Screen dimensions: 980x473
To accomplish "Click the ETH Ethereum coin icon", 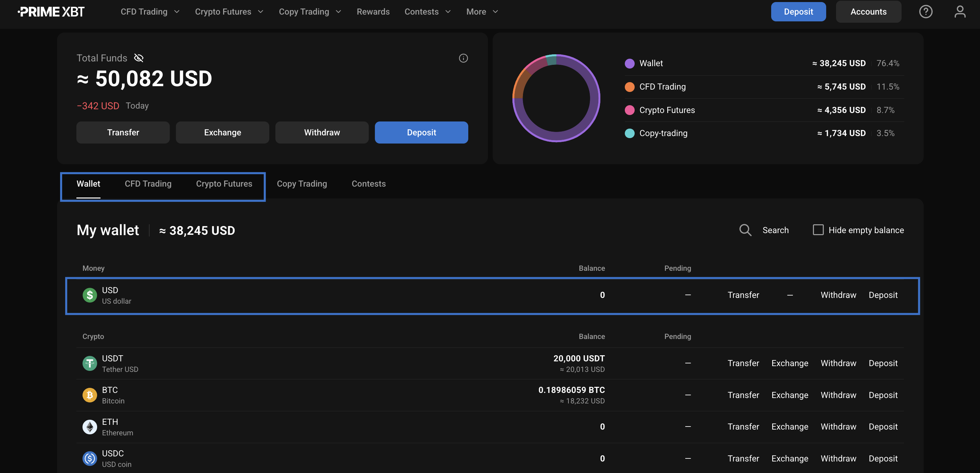I will click(90, 427).
